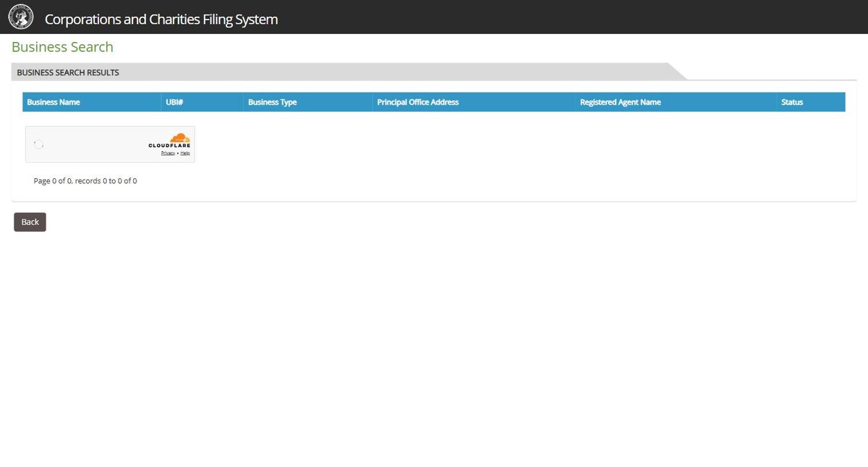Viewport: 868px width, 467px height.
Task: Click the state seal logo icon
Action: 21,17
